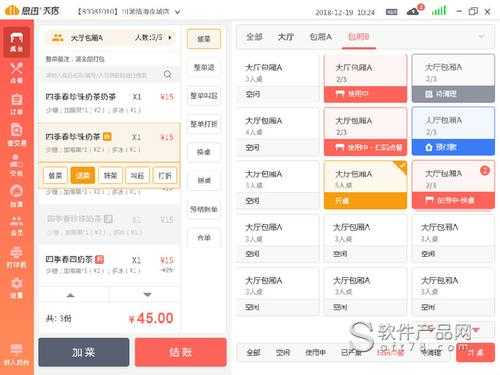
Task: Click the bottom sidebar backend-switch icon
Action: (16, 355)
